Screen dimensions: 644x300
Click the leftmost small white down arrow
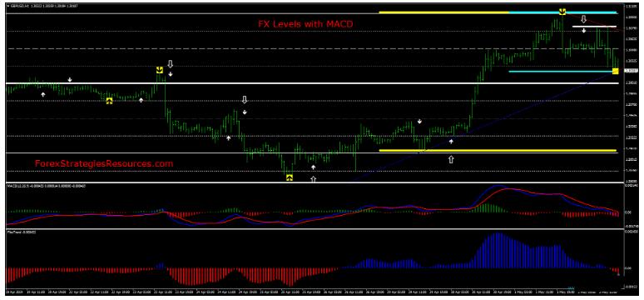70,79
